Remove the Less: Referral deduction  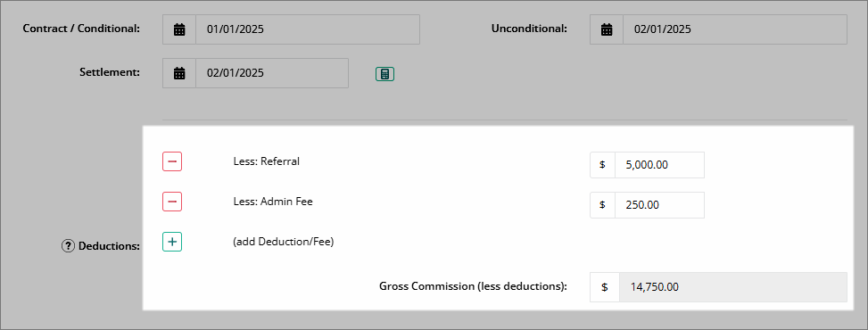[172, 161]
